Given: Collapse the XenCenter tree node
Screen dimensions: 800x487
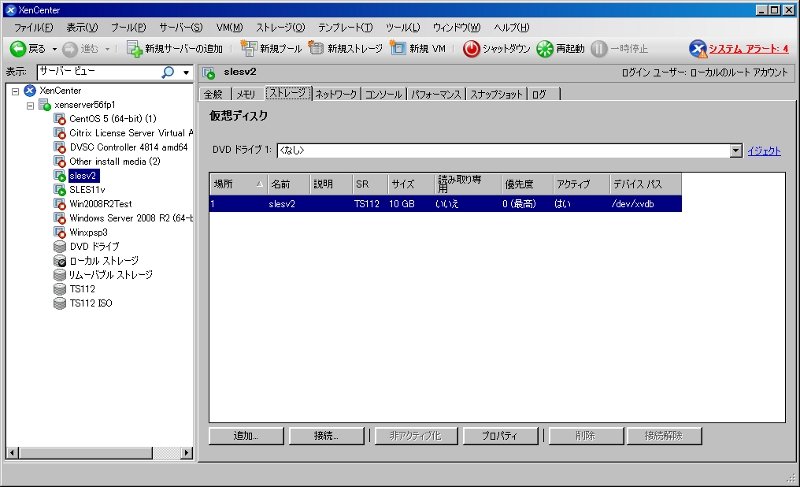Looking at the screenshot, I should [16, 91].
